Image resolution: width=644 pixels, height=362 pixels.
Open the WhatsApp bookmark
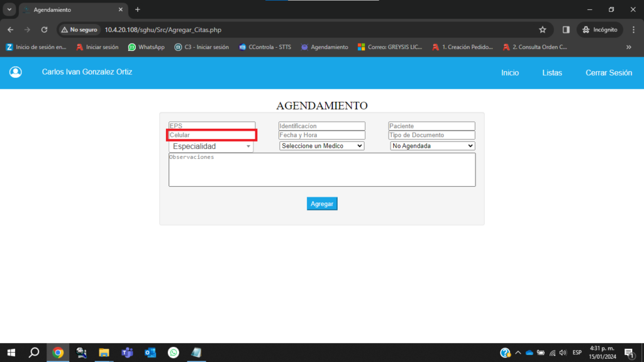(x=146, y=47)
